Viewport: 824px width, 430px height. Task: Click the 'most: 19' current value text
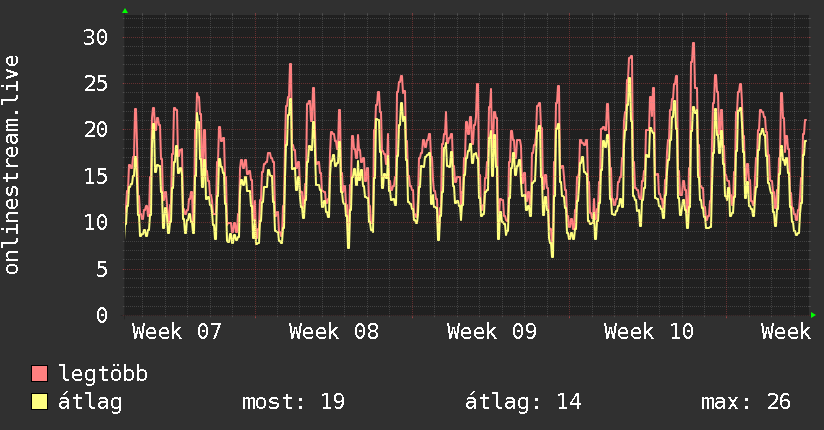pos(293,402)
